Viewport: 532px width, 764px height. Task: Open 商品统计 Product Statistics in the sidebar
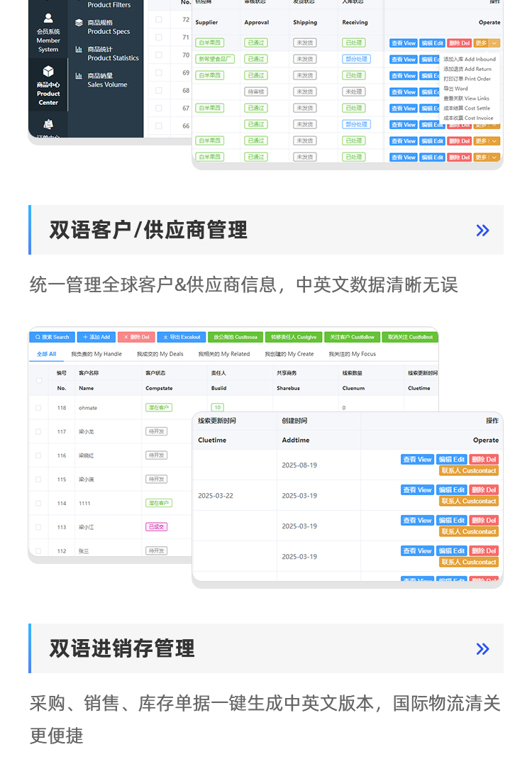tap(113, 54)
